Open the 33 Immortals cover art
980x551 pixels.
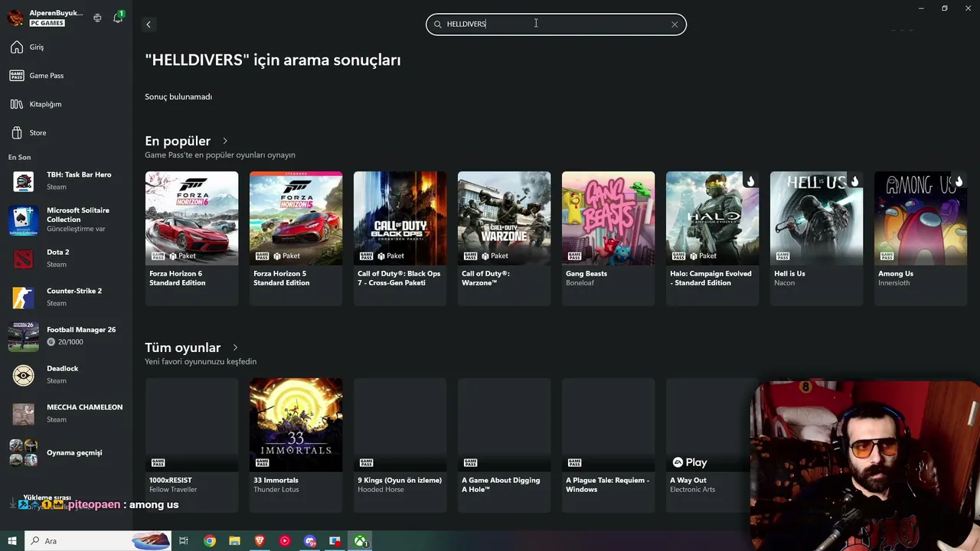tap(296, 425)
